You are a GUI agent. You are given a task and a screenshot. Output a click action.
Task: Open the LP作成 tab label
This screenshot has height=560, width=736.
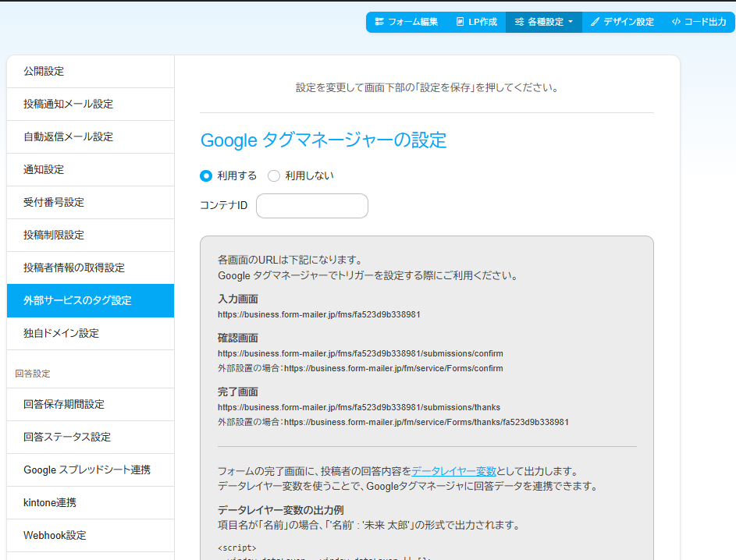coord(482,22)
